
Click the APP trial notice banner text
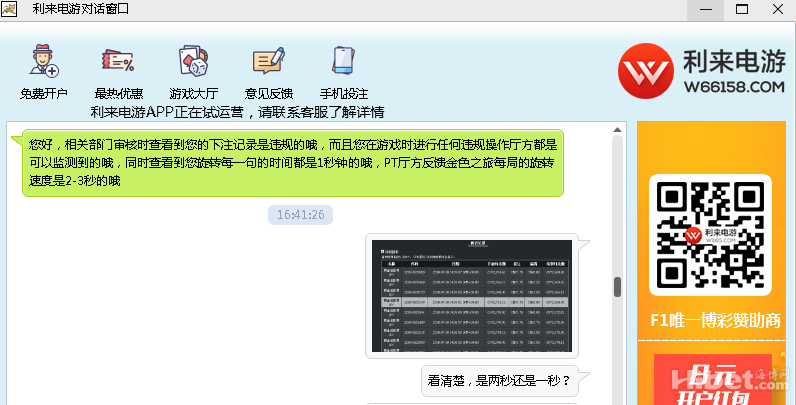pos(237,111)
